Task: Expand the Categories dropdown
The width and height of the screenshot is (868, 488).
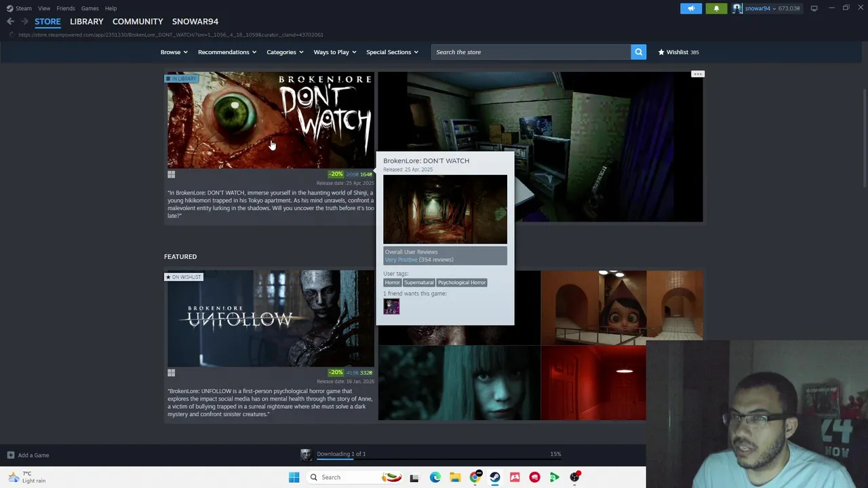Action: pyautogui.click(x=285, y=52)
